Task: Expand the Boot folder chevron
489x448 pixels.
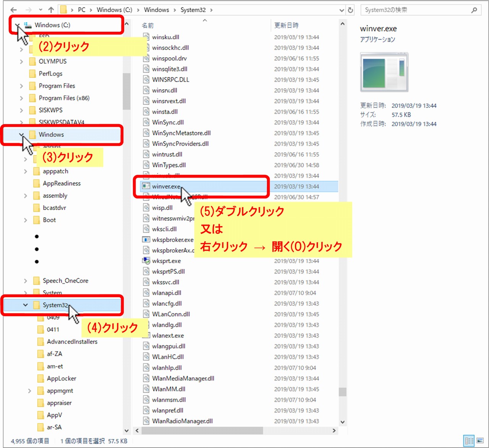Action: pos(26,220)
